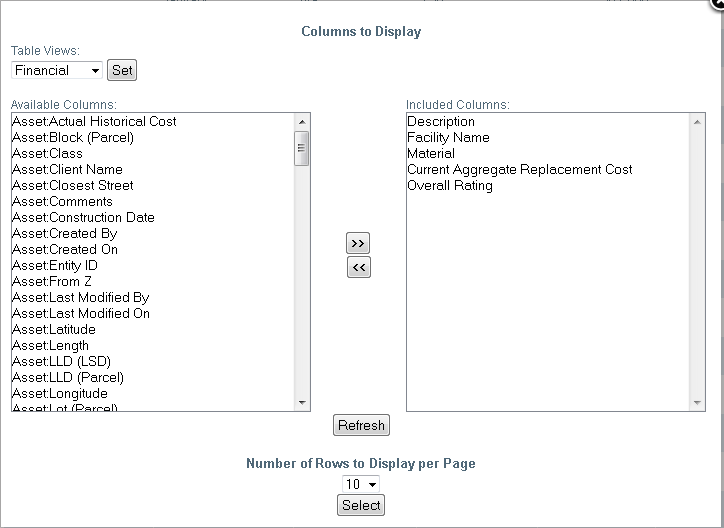Close the Columns to Display dialog
The width and height of the screenshot is (724, 528).
click(x=718, y=4)
